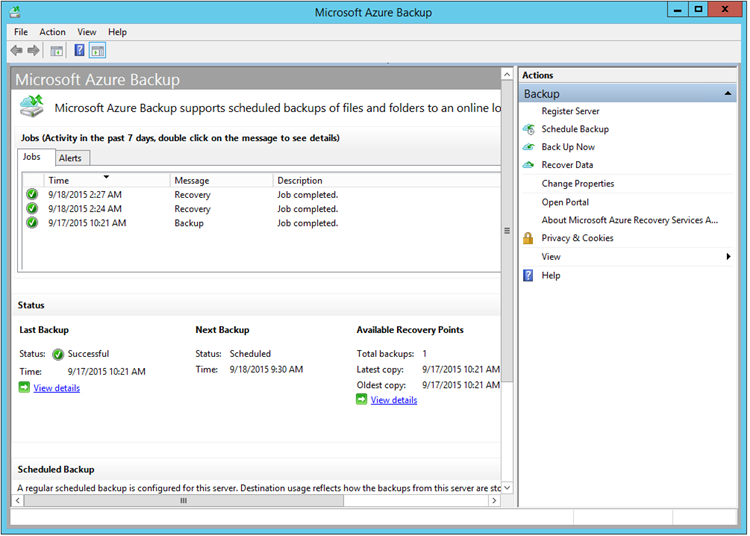
Task: Click Job completed. in the 2:24 AM row
Action: [308, 209]
